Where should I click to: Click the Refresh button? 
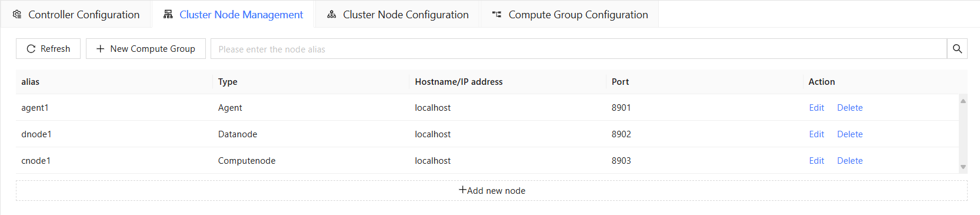click(48, 49)
